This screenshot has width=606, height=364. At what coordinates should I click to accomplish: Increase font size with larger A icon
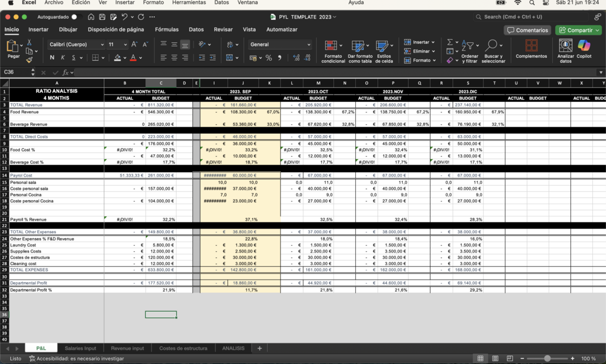click(134, 44)
